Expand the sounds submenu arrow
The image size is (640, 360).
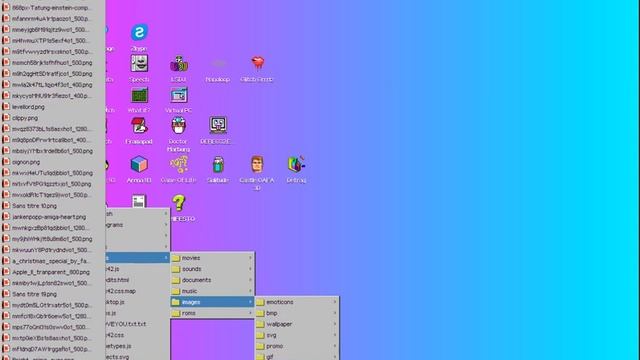point(250,269)
